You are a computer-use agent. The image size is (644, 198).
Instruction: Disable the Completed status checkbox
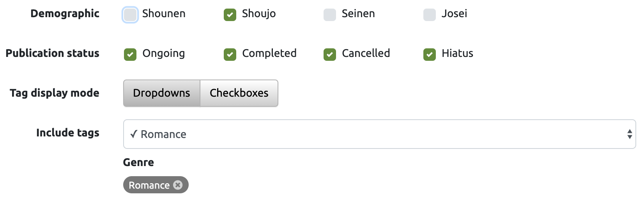[x=230, y=55]
